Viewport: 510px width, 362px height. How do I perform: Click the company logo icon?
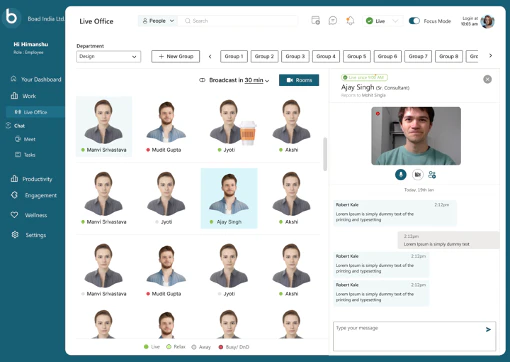tap(11, 17)
